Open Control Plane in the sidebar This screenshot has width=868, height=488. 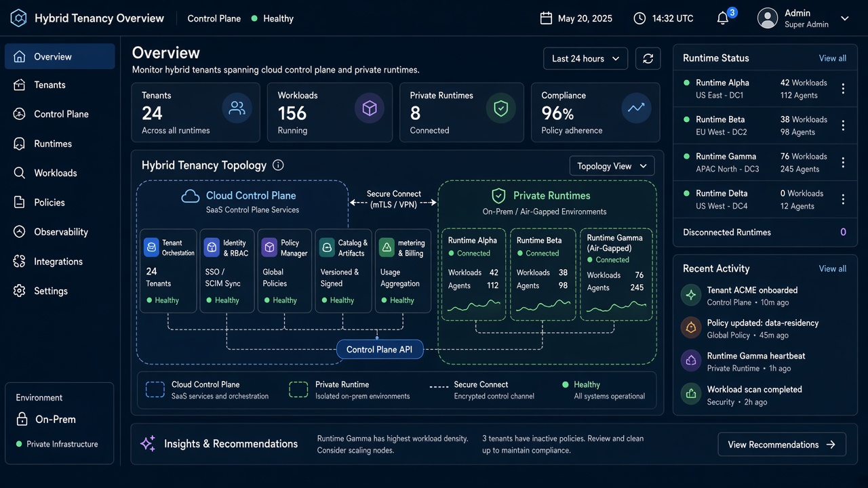tap(60, 115)
